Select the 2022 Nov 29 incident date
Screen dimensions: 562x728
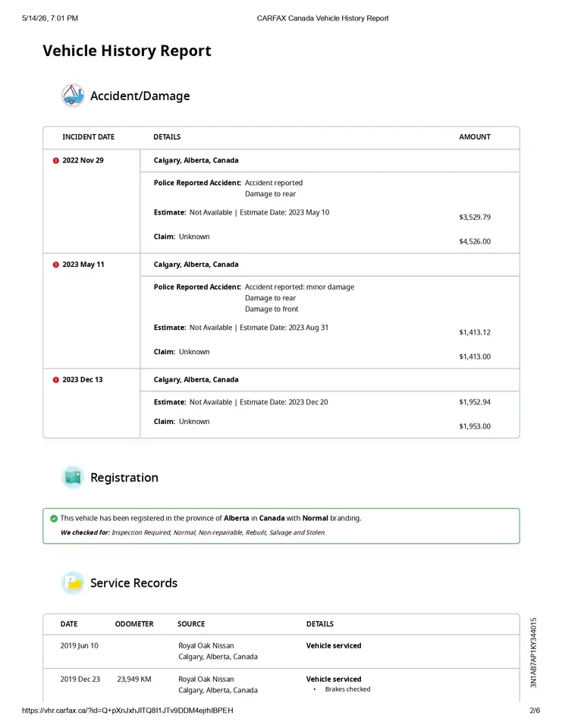coord(83,160)
